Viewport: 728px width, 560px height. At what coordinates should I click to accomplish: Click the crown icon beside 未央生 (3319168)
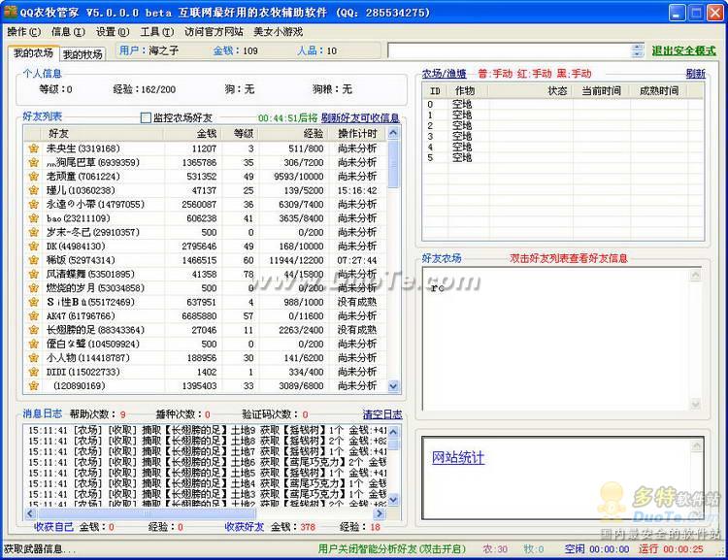tap(33, 148)
